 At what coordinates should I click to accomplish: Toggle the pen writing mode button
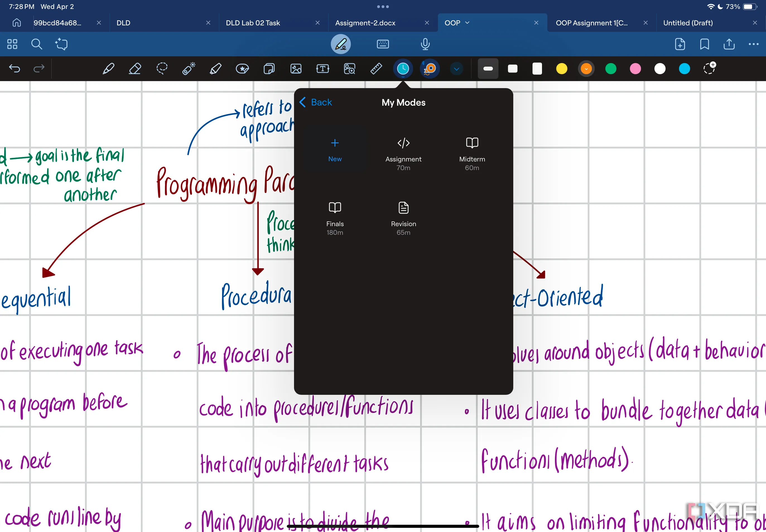[x=341, y=44]
